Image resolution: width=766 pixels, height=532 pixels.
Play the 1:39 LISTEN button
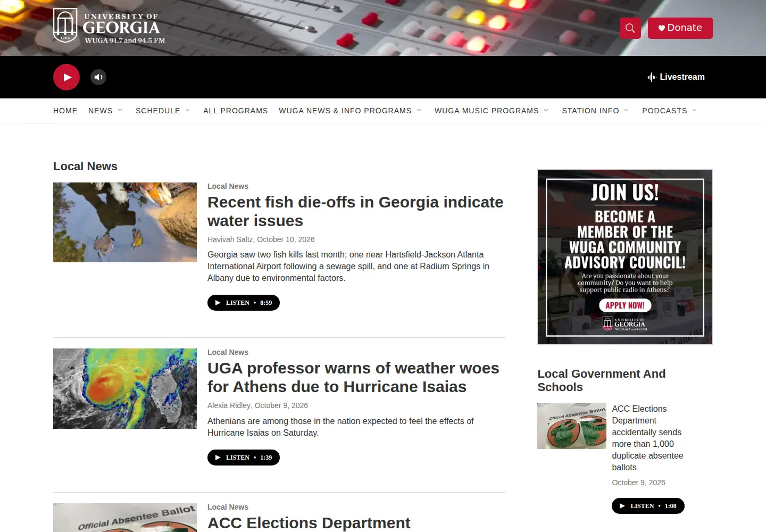point(244,458)
